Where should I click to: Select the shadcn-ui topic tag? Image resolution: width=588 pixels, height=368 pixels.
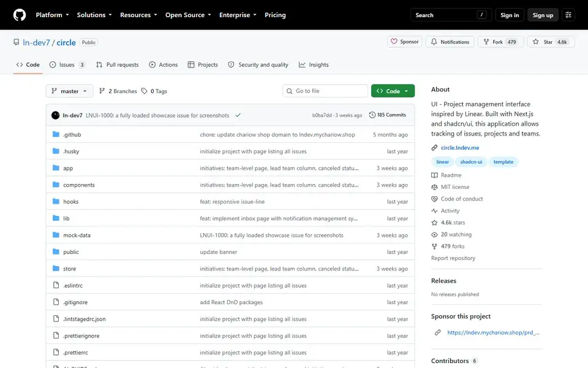click(x=471, y=162)
